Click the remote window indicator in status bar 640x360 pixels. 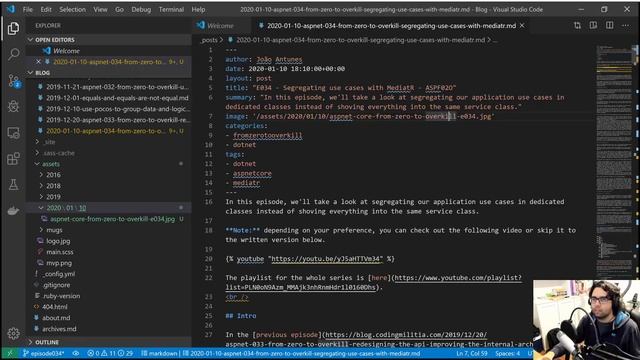click(10, 353)
